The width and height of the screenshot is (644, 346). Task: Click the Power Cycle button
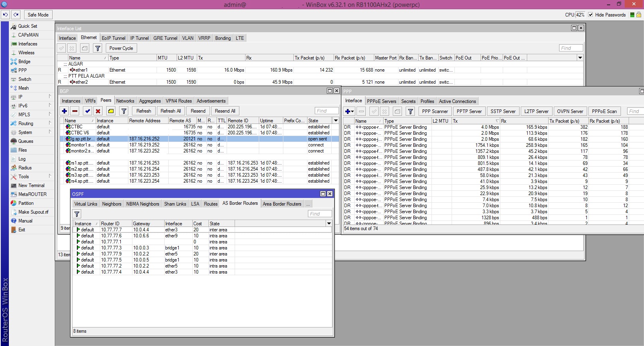pyautogui.click(x=121, y=48)
